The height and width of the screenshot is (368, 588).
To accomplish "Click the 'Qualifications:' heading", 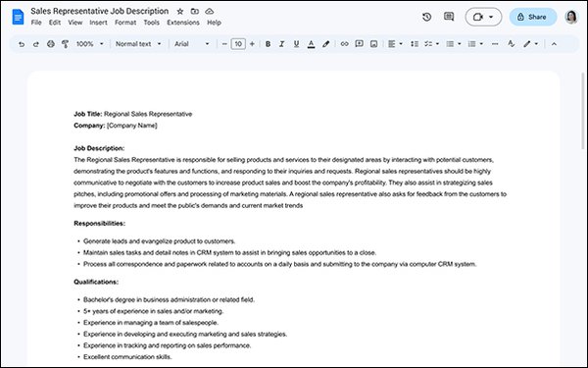I will coord(96,282).
